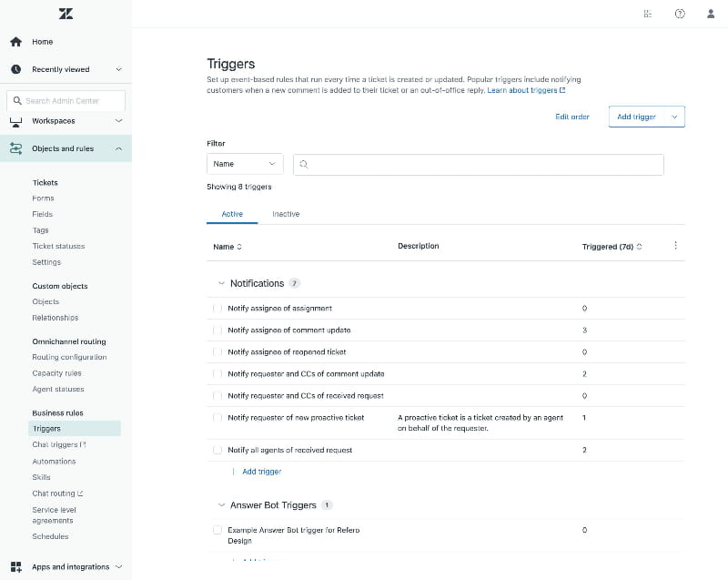
Task: Open the Name filter dropdown
Action: click(x=244, y=164)
